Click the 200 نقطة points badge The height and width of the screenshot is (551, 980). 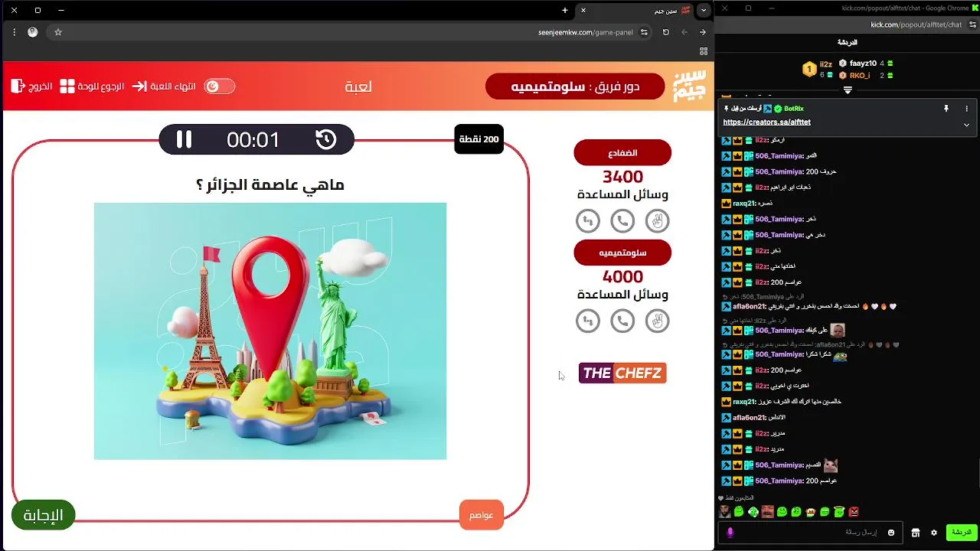coord(479,139)
